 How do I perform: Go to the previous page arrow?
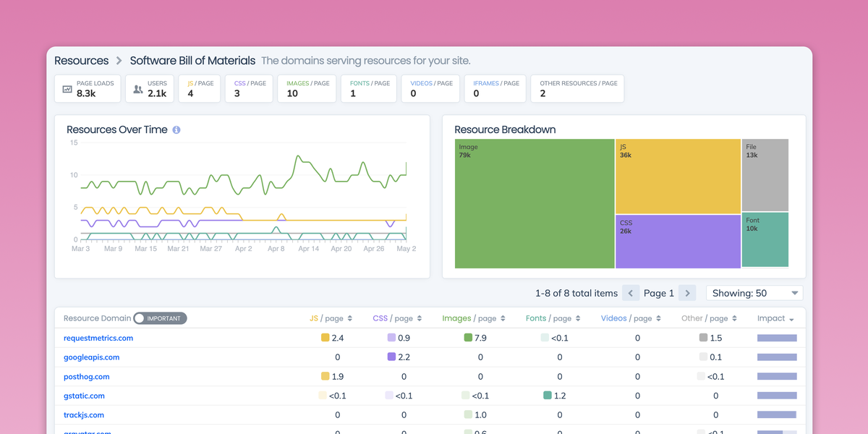[631, 293]
